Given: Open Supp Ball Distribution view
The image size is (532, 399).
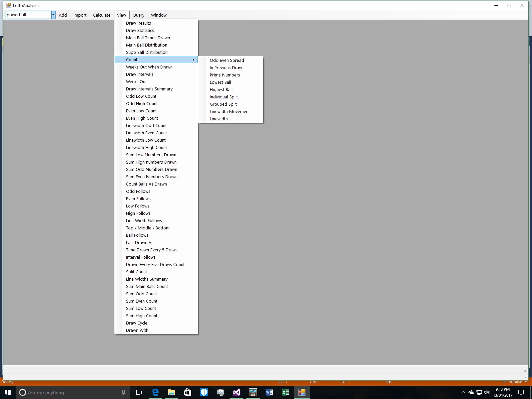Looking at the screenshot, I should (x=156, y=52).
